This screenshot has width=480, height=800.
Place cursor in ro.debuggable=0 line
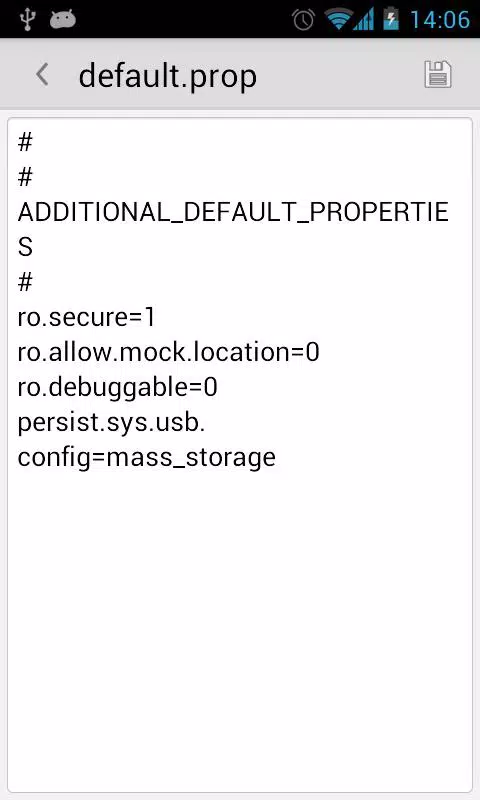click(x=117, y=387)
